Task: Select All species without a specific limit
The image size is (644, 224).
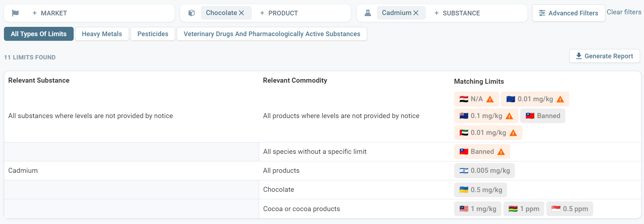Action: tap(315, 152)
